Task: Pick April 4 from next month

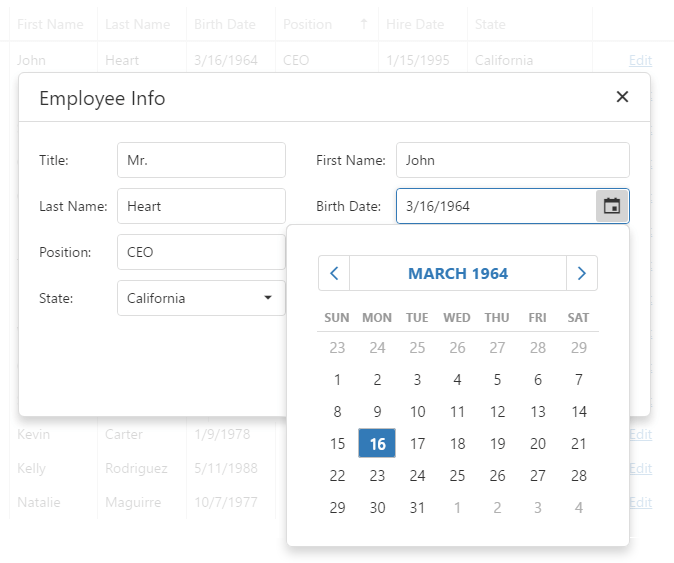Action: [578, 508]
